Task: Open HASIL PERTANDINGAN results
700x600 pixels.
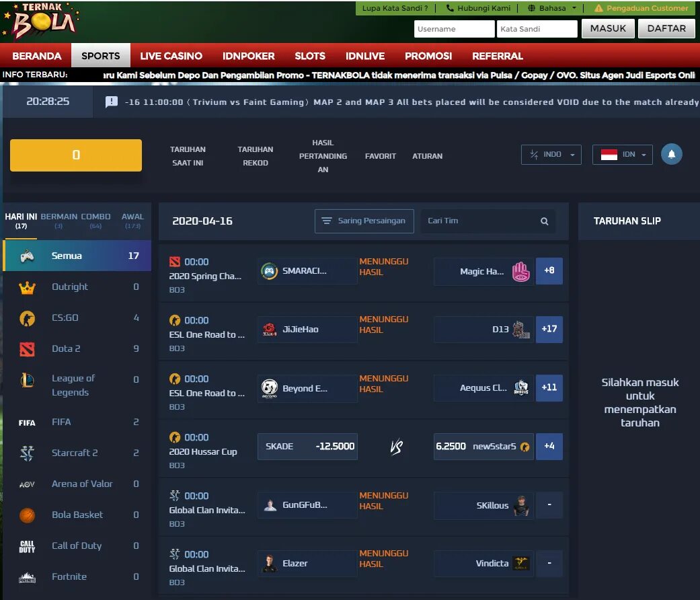Action: (x=323, y=156)
